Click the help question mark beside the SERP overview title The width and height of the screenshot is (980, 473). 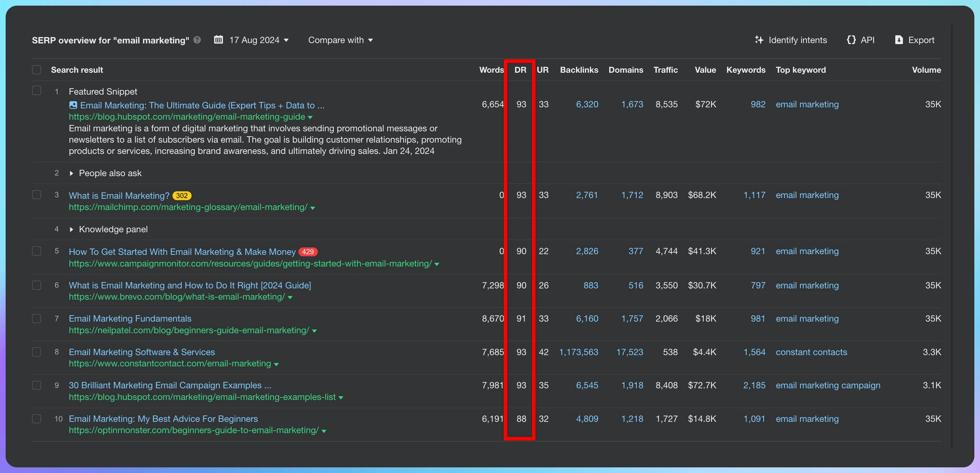[x=197, y=40]
